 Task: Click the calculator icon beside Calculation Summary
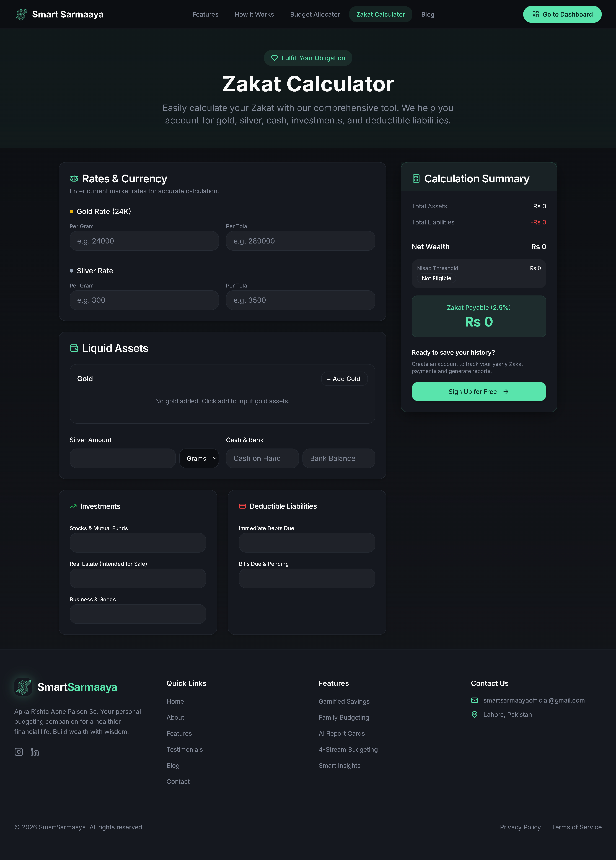416,179
